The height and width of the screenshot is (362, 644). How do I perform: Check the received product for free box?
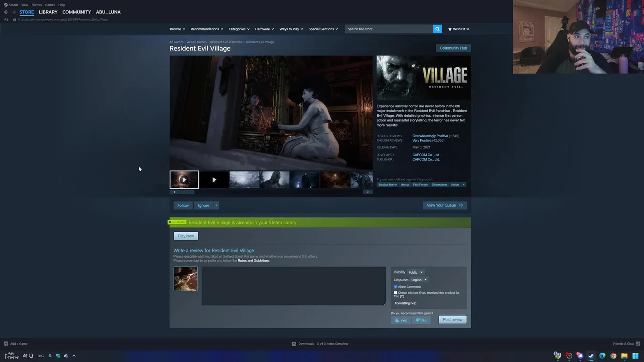tap(395, 293)
